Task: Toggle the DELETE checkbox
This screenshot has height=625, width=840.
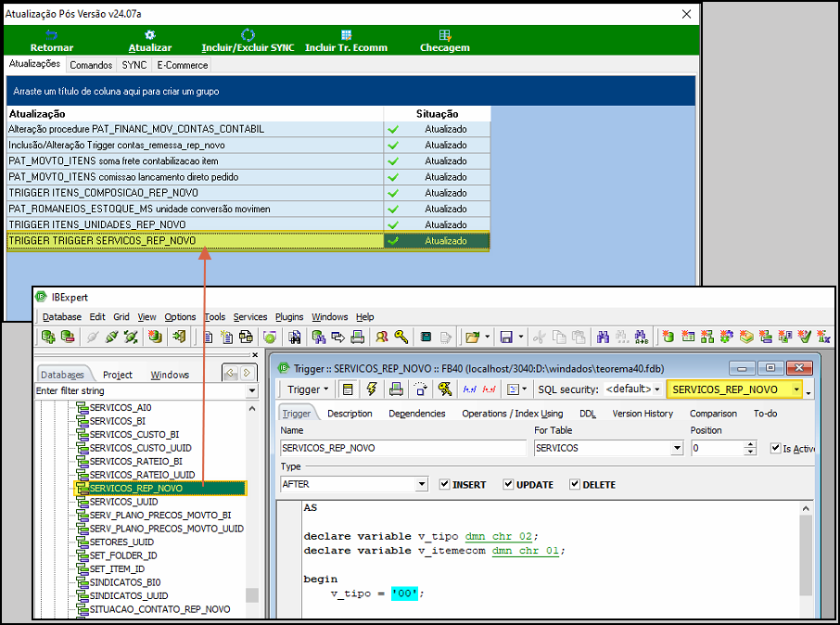Action: tap(575, 484)
